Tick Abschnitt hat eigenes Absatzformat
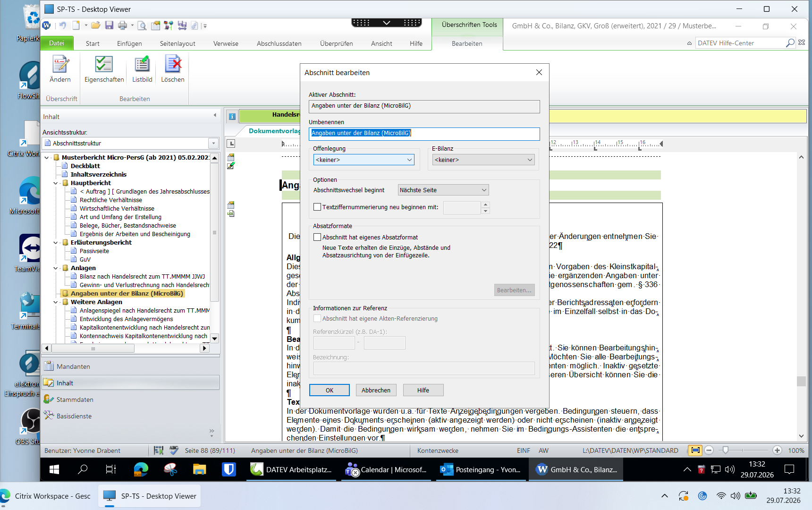The image size is (812, 510). (317, 237)
